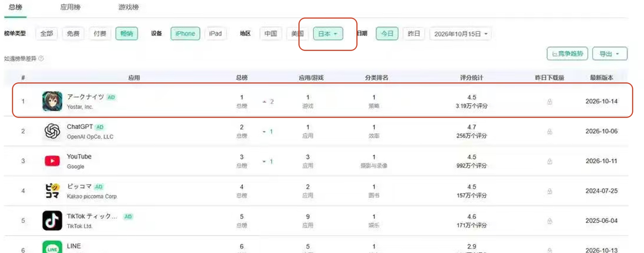644x253 pixels.
Task: Expand the 导出 export dropdown
Action: [610, 54]
